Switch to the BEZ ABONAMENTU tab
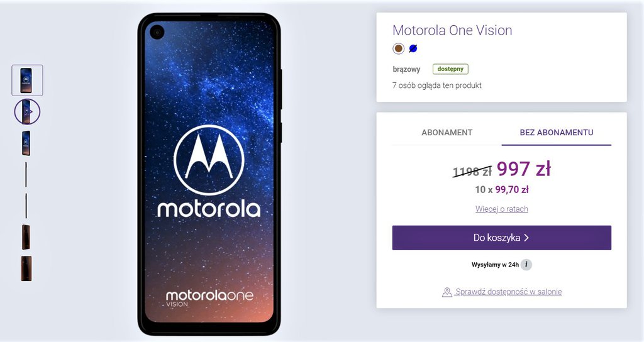 [x=557, y=133]
